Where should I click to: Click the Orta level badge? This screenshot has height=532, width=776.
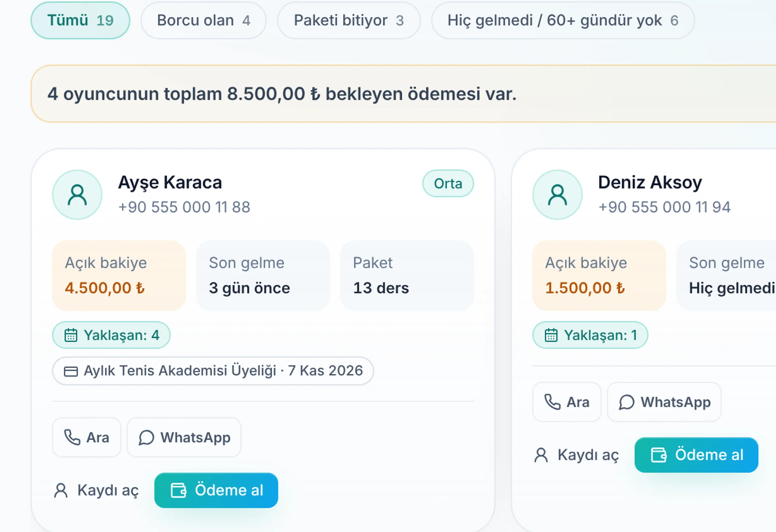(x=448, y=184)
